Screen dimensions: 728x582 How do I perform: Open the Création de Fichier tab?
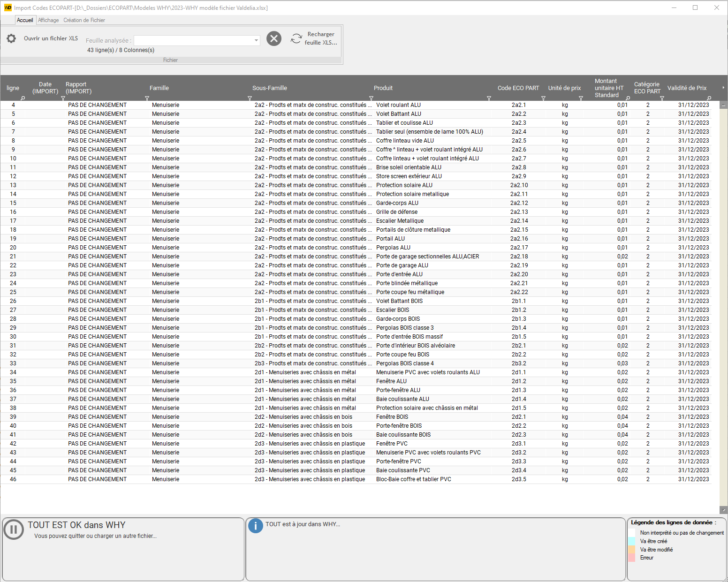point(84,20)
